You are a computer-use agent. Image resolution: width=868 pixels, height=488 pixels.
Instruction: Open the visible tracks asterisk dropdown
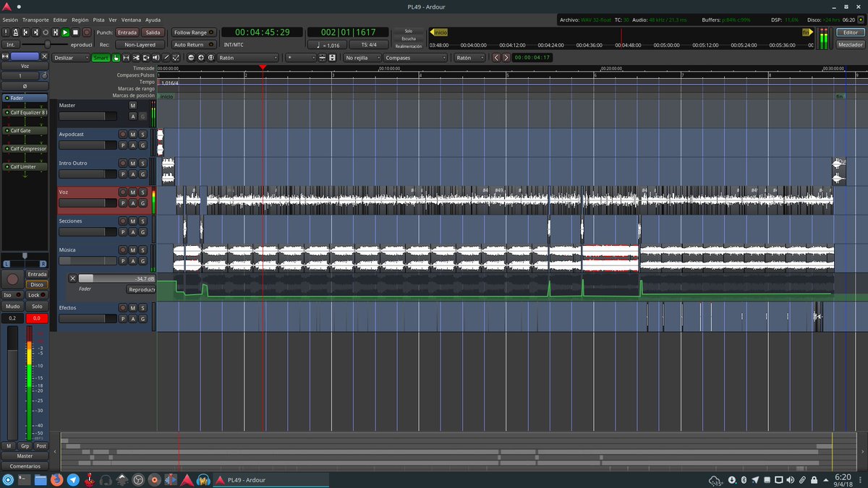coord(302,57)
